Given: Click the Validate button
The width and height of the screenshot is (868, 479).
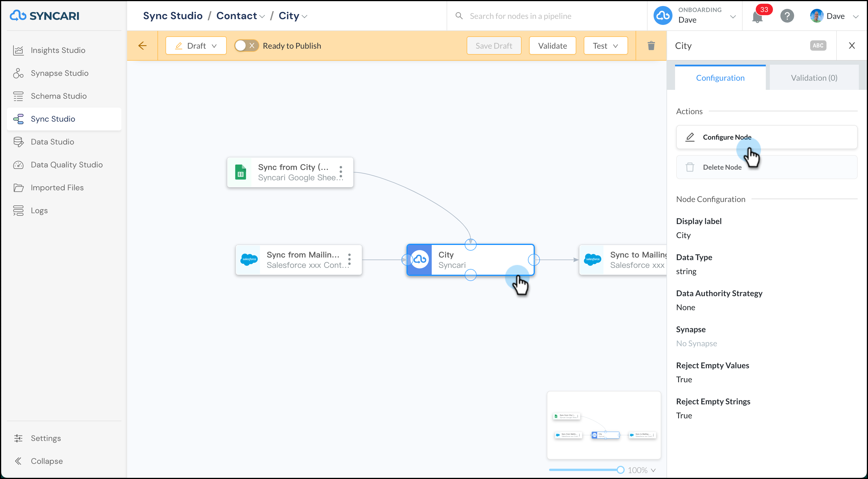Looking at the screenshot, I should [x=552, y=45].
